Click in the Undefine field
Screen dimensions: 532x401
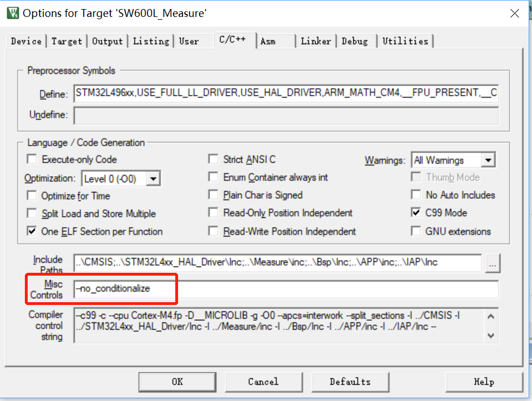click(x=286, y=115)
